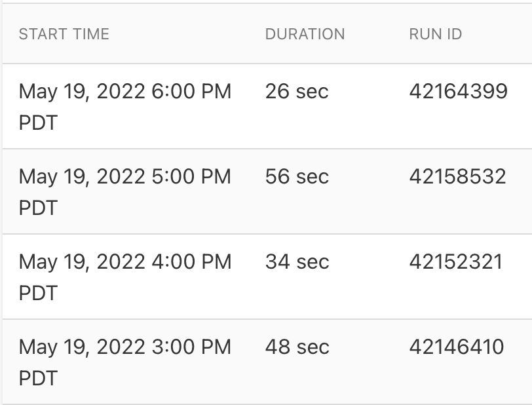
Task: Sort by the DURATION column header
Action: coord(305,34)
